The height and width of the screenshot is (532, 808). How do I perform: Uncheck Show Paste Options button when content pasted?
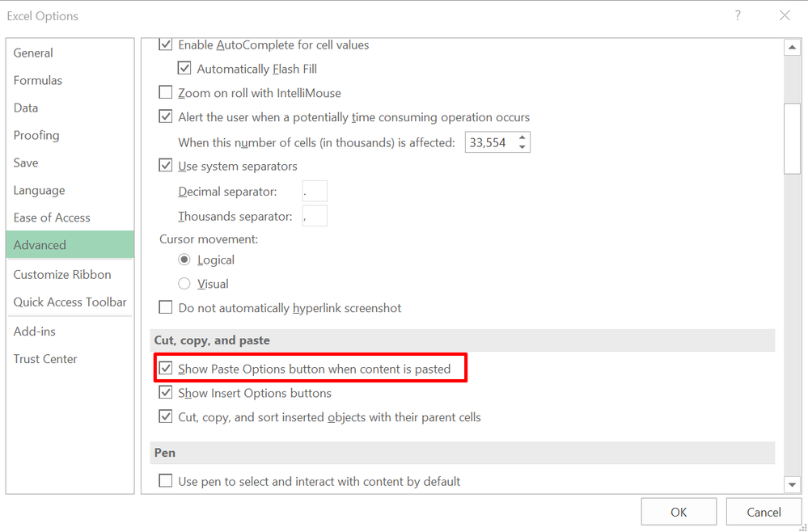(x=166, y=369)
